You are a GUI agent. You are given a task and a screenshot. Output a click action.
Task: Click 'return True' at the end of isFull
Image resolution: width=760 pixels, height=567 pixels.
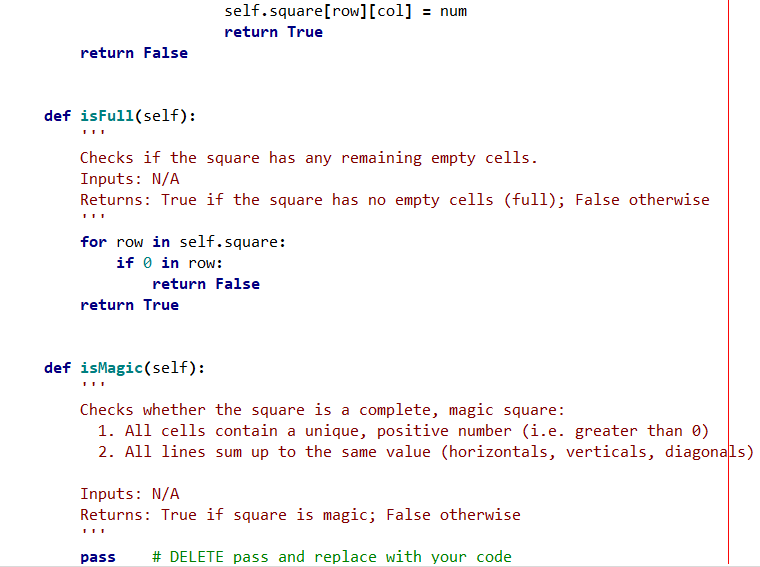(x=129, y=305)
